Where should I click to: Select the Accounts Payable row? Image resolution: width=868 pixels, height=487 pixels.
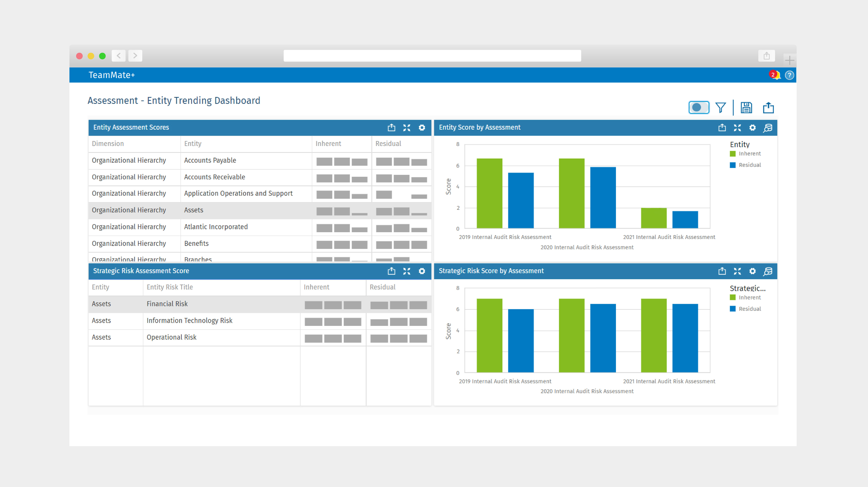click(210, 161)
